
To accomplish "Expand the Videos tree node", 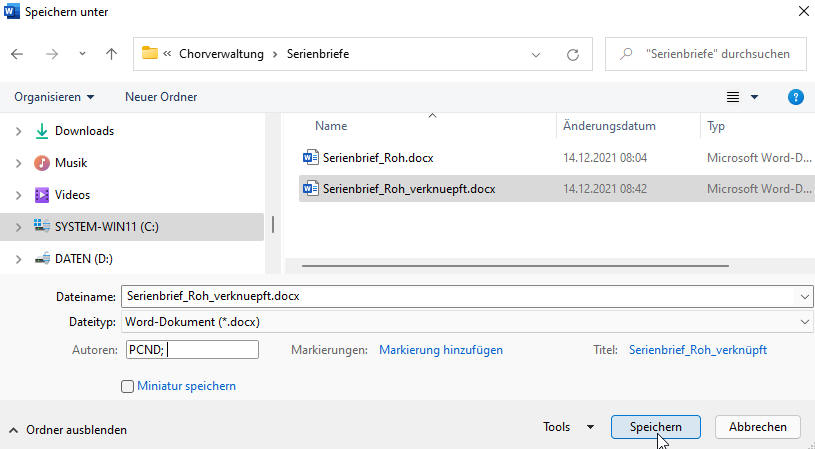I will [x=18, y=195].
